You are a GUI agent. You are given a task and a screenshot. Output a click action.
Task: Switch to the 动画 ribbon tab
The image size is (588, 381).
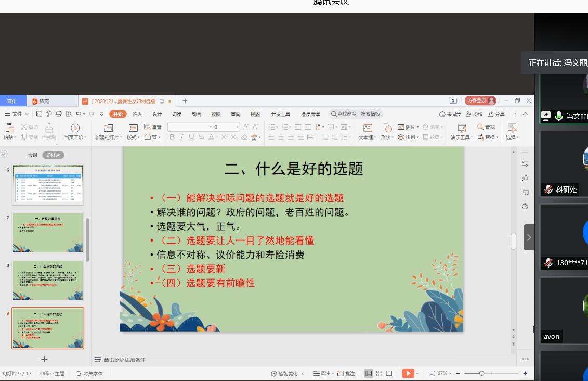[x=196, y=114]
